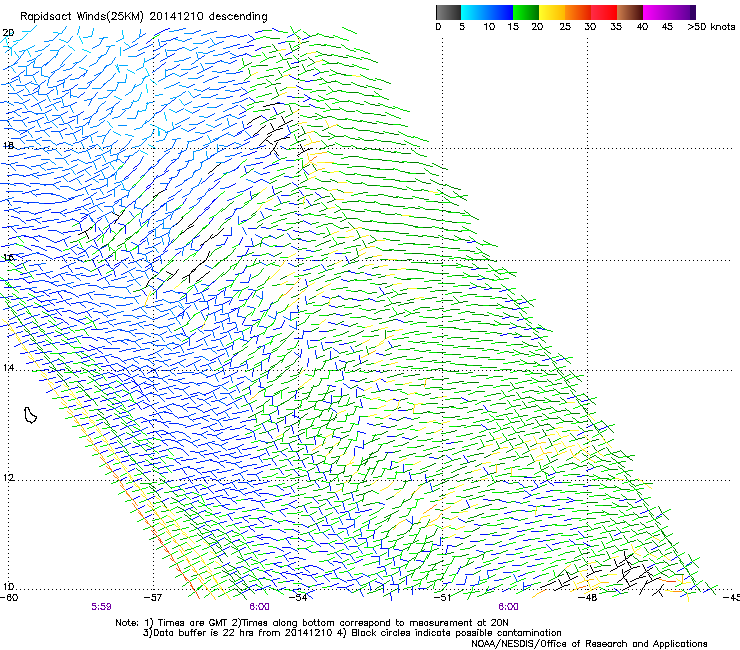Click the small island outline on the map
The image size is (740, 650).
[x=30, y=415]
